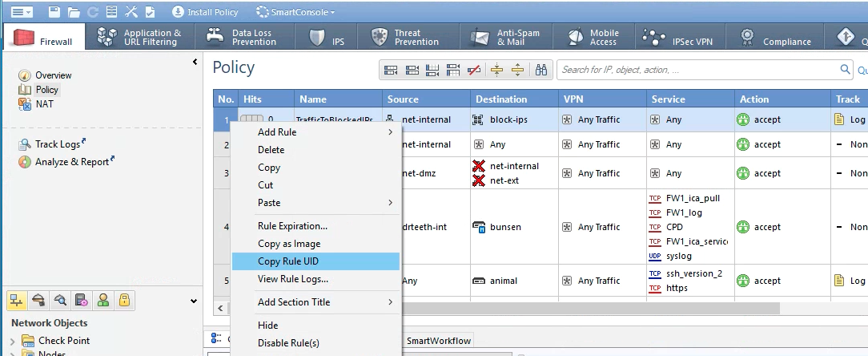Select NAT in left navigation
Image resolution: width=868 pixels, height=356 pixels.
(44, 103)
